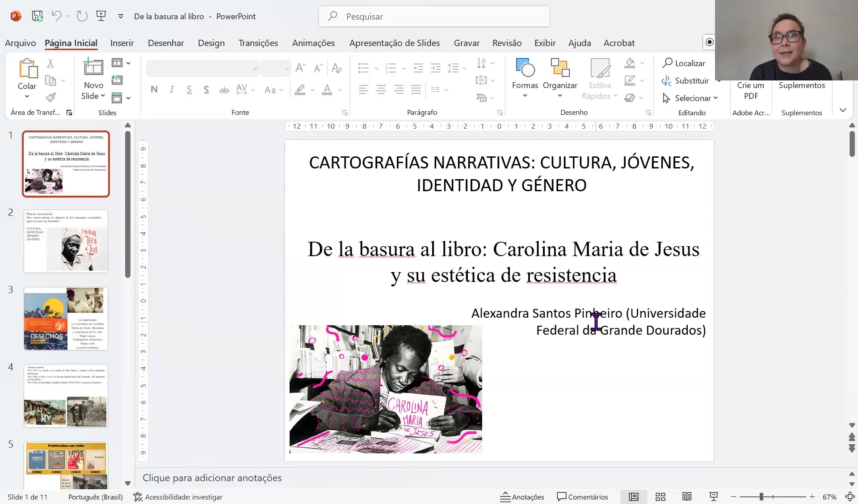This screenshot has height=504, width=858.
Task: Start slideshow from the quick access toolbar
Action: 101,16
